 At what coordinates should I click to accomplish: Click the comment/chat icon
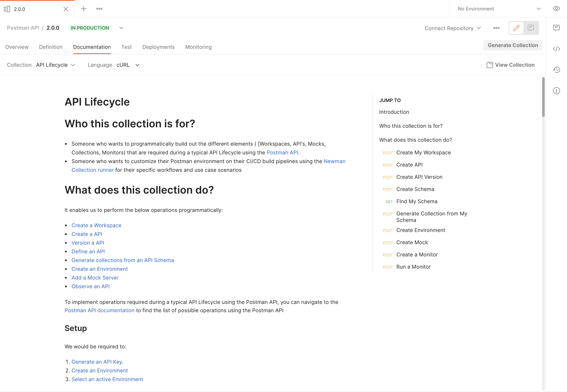pos(531,28)
